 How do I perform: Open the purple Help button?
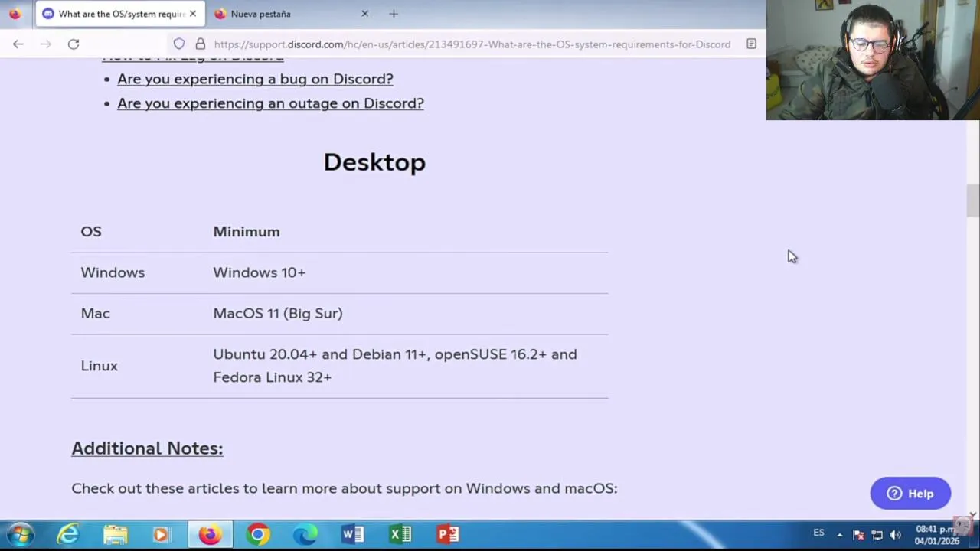pyautogui.click(x=910, y=494)
